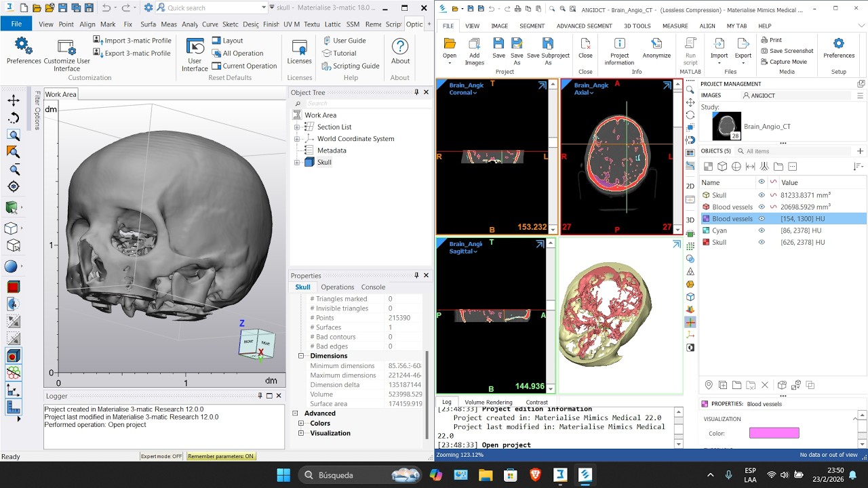Expand the Section List tree node
The height and width of the screenshot is (488, 868).
tap(296, 127)
